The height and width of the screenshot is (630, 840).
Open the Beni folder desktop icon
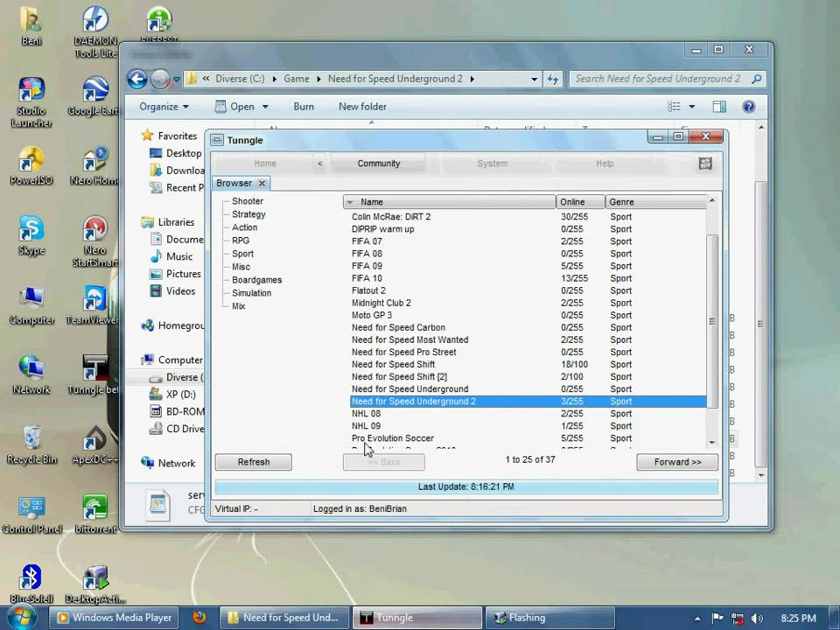(x=31, y=25)
